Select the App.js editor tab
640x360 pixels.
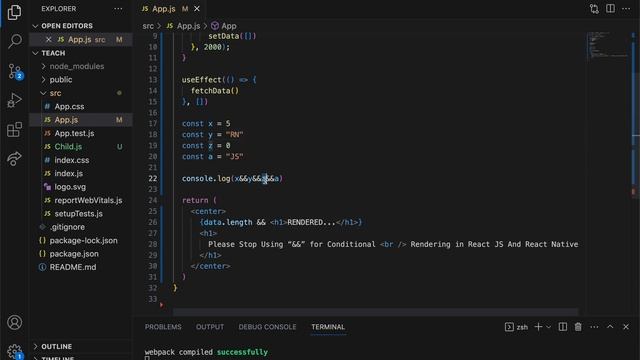pos(164,9)
